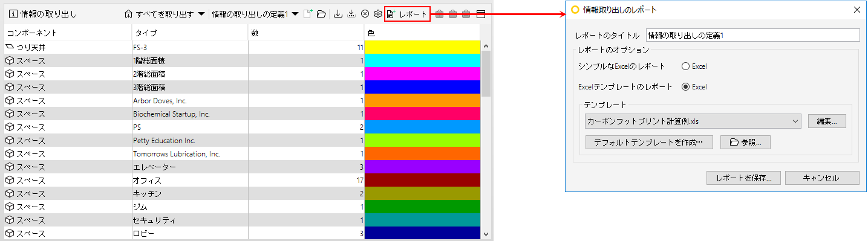Close the 情報取り出しのレポート dialog

tap(857, 10)
